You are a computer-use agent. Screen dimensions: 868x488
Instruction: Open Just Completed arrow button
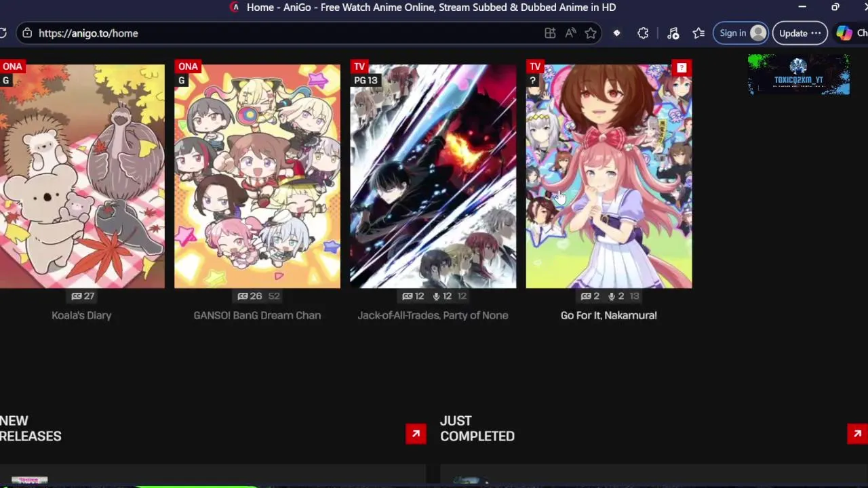[857, 434]
